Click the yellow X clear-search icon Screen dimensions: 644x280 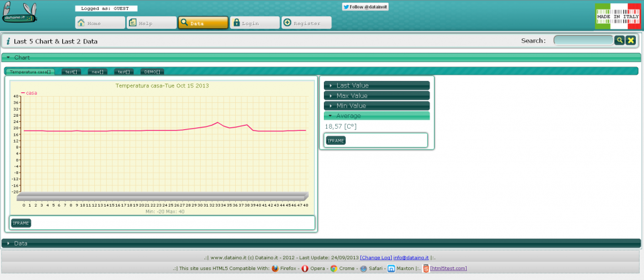point(631,40)
